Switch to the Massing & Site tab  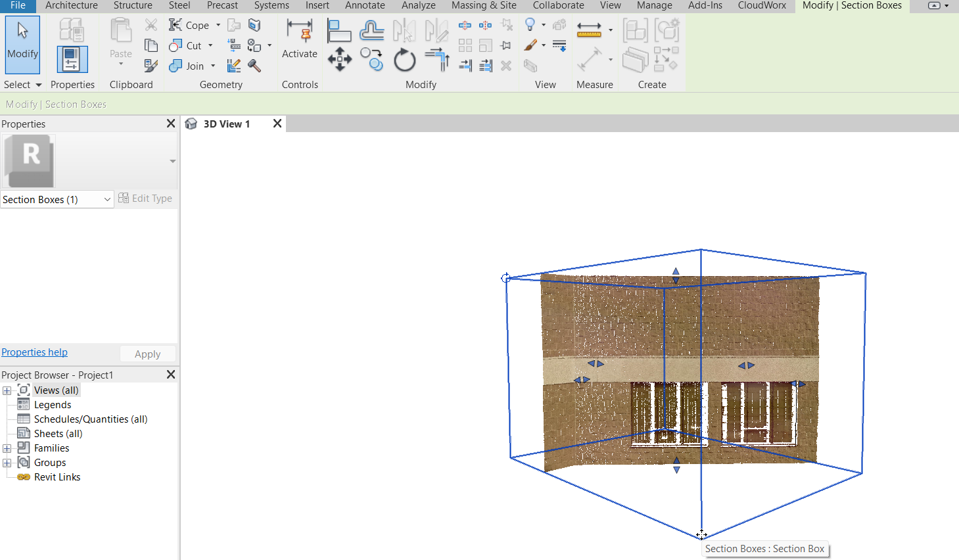[x=483, y=5]
